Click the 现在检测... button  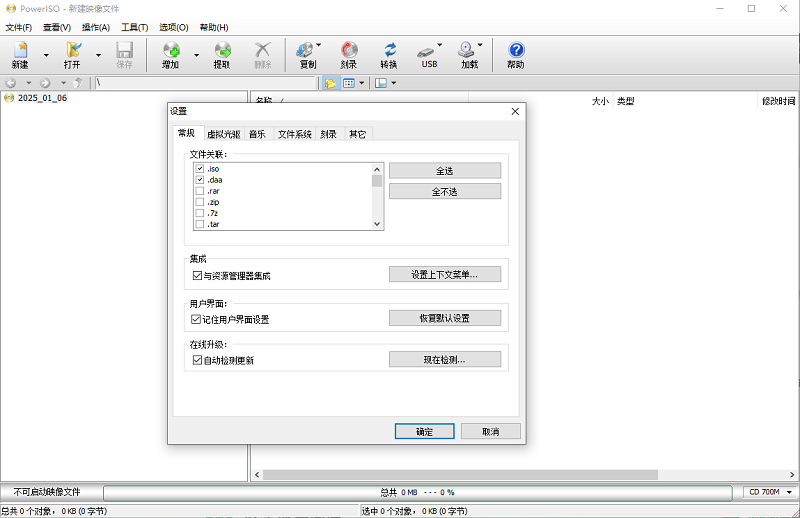coord(445,360)
